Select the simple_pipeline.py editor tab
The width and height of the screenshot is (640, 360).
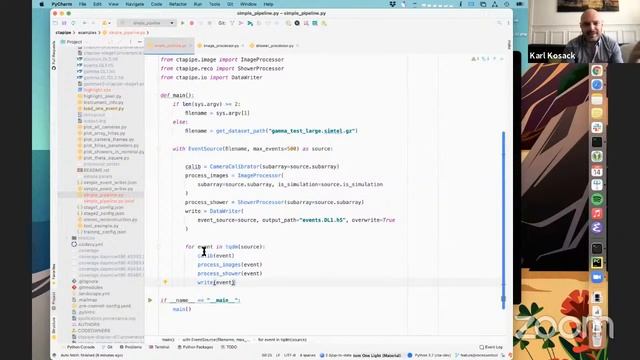(169, 46)
